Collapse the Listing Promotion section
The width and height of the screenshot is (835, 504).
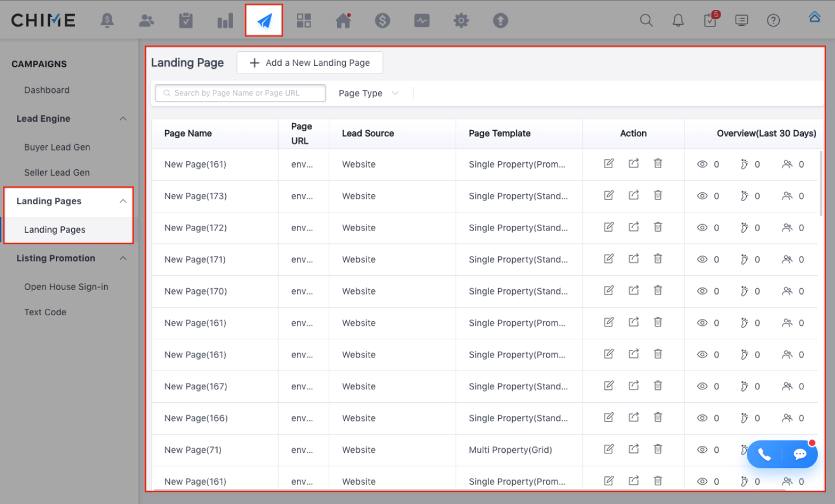(x=123, y=258)
